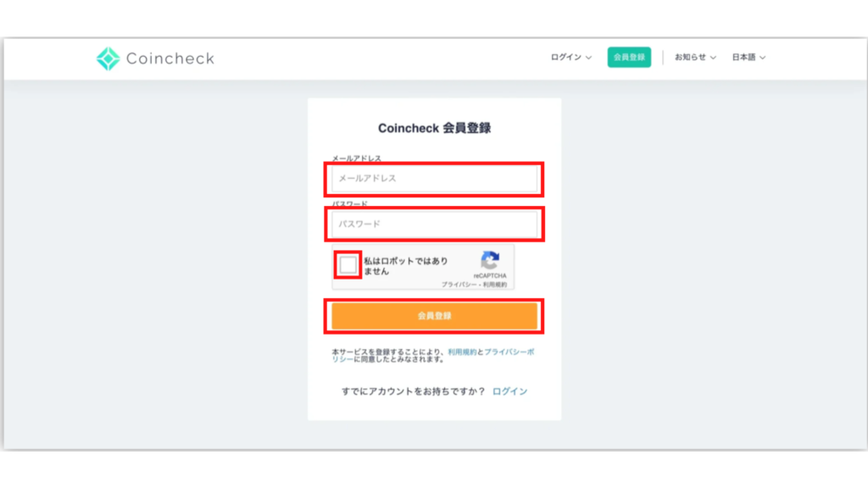Open reCAPTCHA プライバシー link
Viewport: 868px width, 488px height.
click(459, 285)
